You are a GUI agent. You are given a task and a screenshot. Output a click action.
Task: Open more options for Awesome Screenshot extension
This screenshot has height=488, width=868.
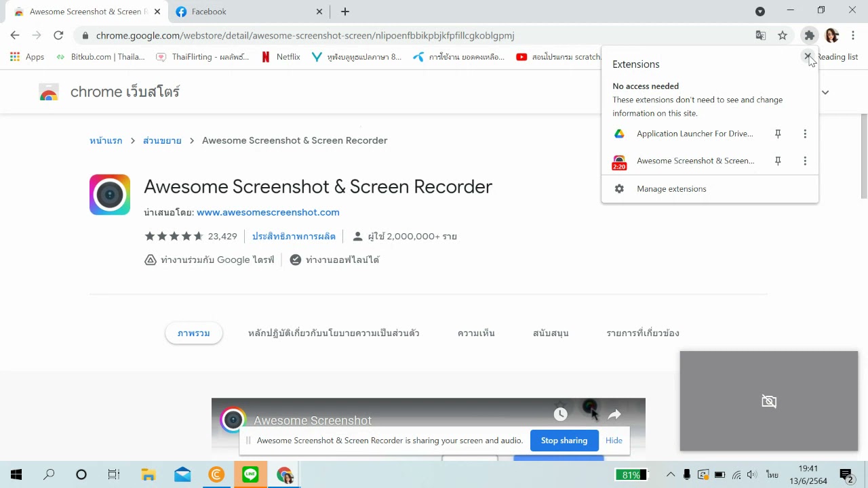point(805,161)
